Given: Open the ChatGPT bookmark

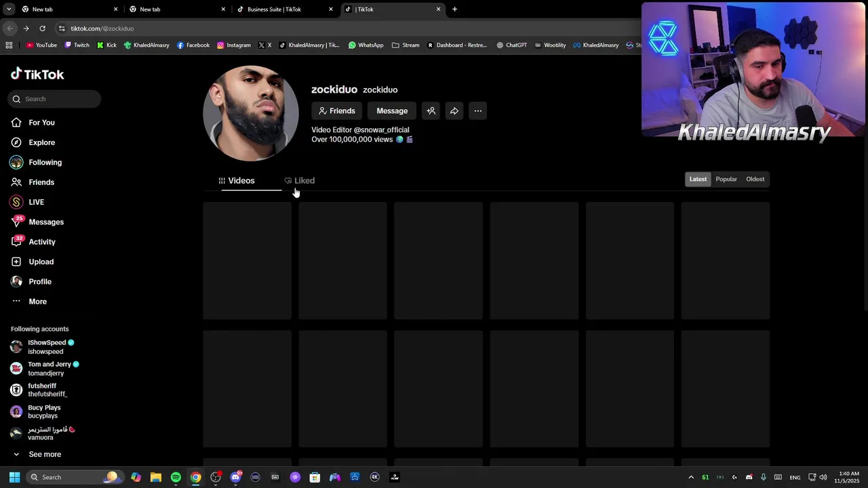Looking at the screenshot, I should coord(511,45).
